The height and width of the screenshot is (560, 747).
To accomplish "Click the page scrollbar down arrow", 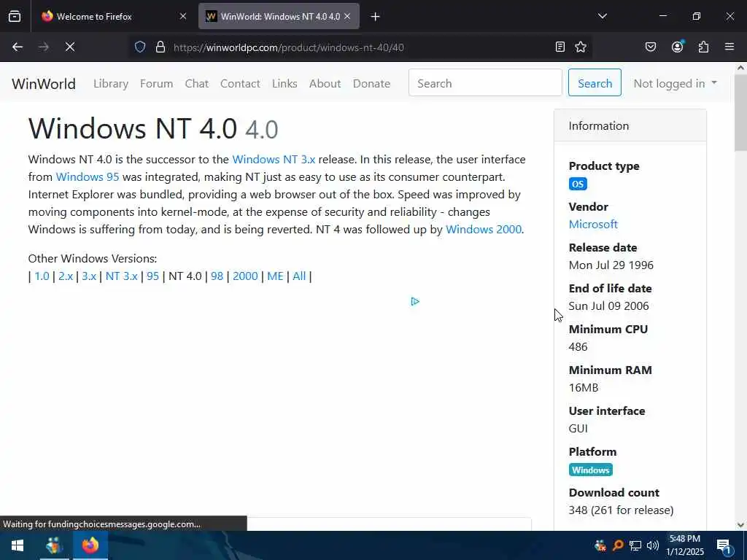I will coord(740,525).
